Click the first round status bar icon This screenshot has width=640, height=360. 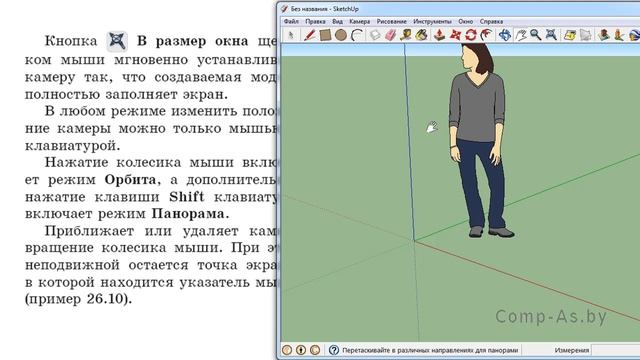287,350
